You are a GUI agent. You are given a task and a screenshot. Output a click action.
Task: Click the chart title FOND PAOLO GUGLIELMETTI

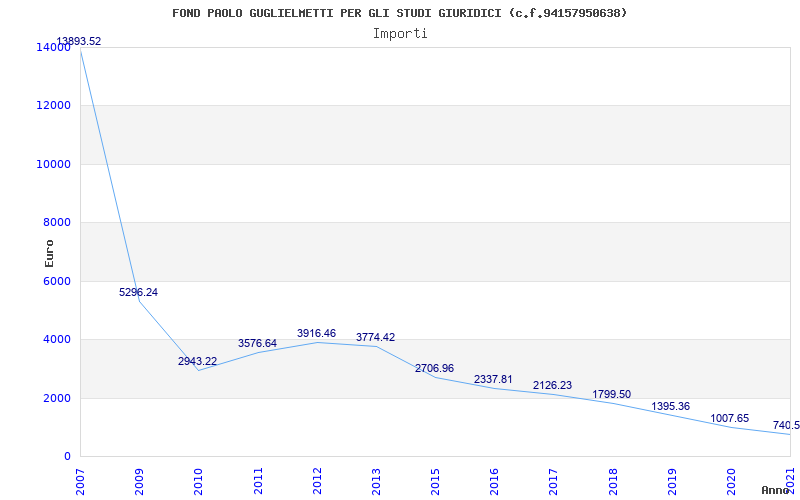[399, 13]
